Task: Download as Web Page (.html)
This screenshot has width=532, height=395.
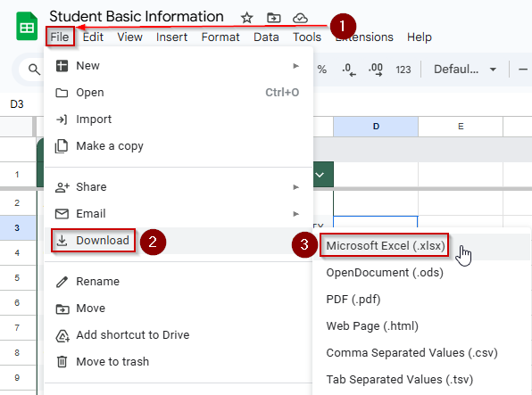Action: tap(421, 326)
